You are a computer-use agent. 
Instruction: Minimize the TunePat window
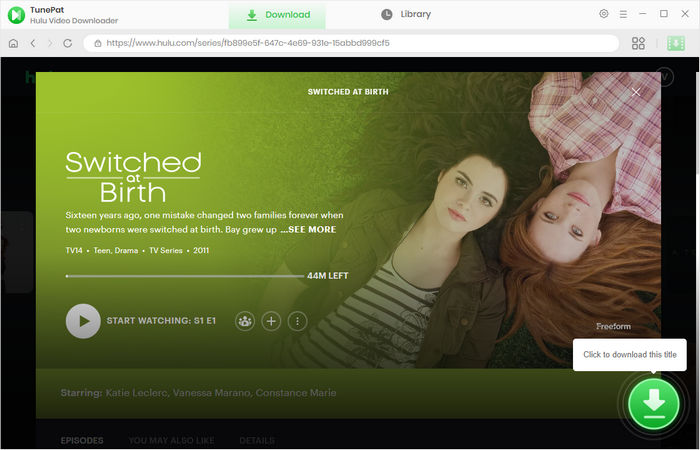[x=642, y=14]
